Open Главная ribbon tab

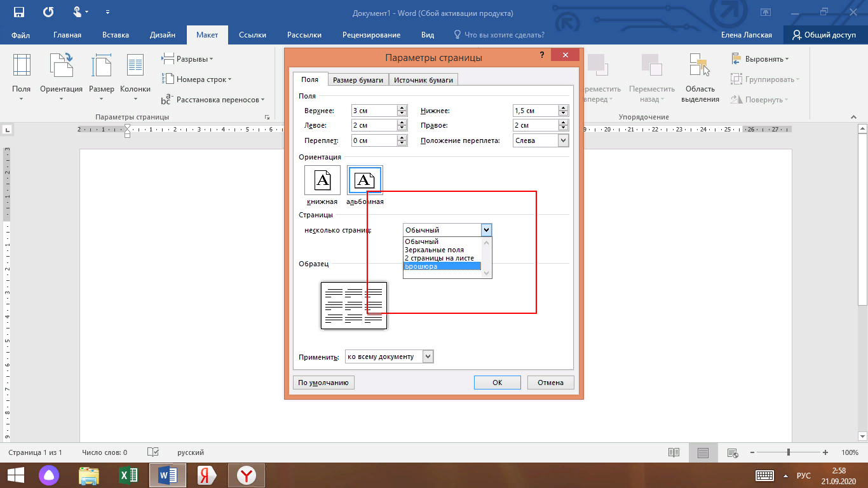point(67,35)
